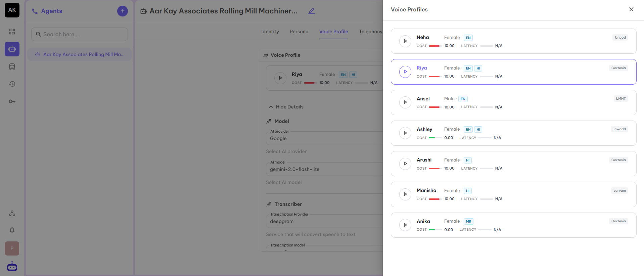
Task: Select Aar Kay Associates agent in list
Action: [x=80, y=54]
